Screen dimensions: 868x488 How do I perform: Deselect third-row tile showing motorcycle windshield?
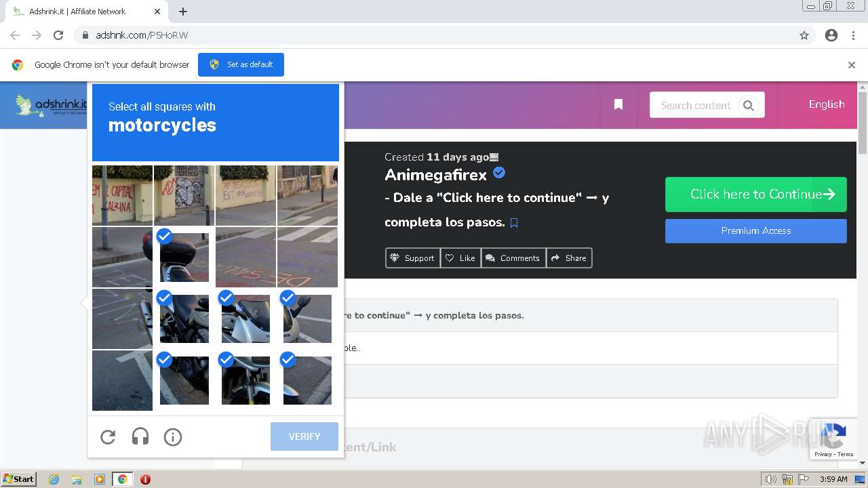coord(245,319)
